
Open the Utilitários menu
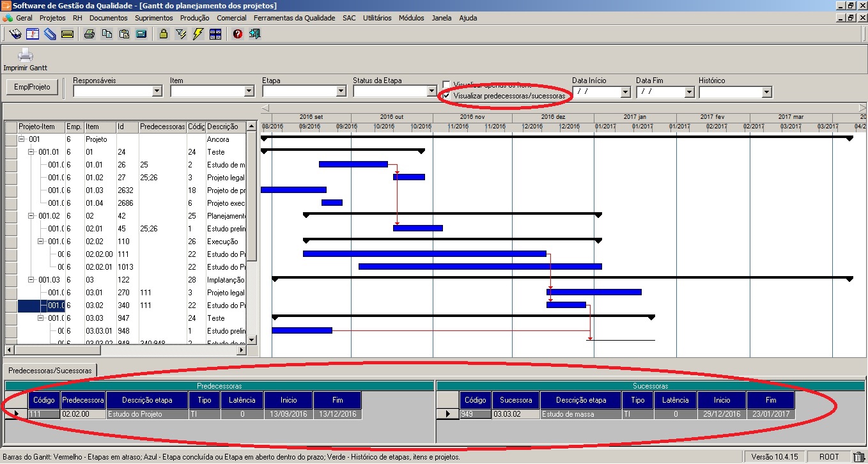[377, 18]
